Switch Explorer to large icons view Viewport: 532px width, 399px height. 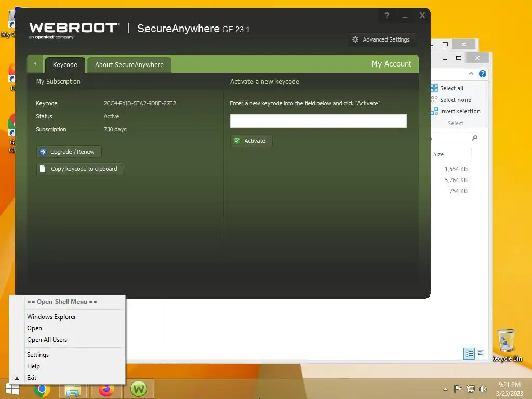(481, 353)
